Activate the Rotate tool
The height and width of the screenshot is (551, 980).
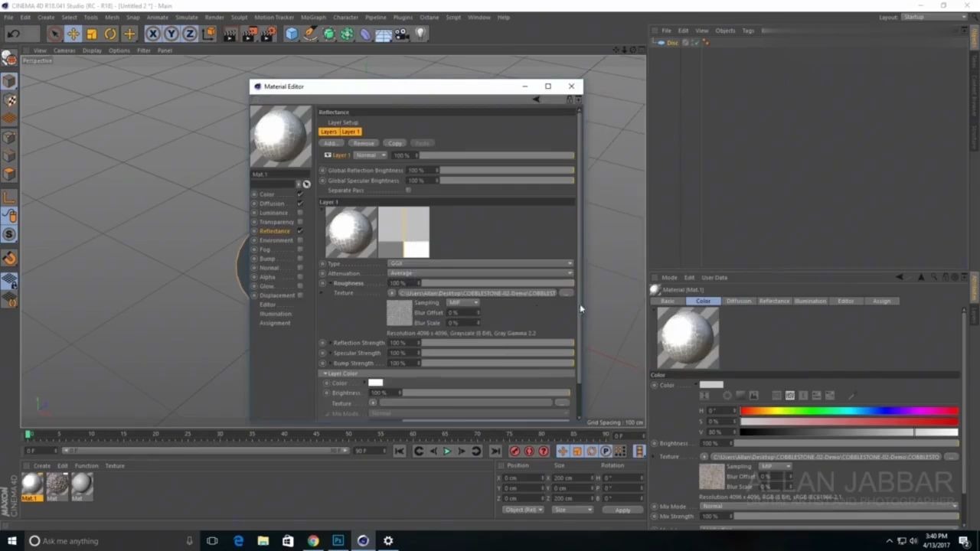coord(110,34)
